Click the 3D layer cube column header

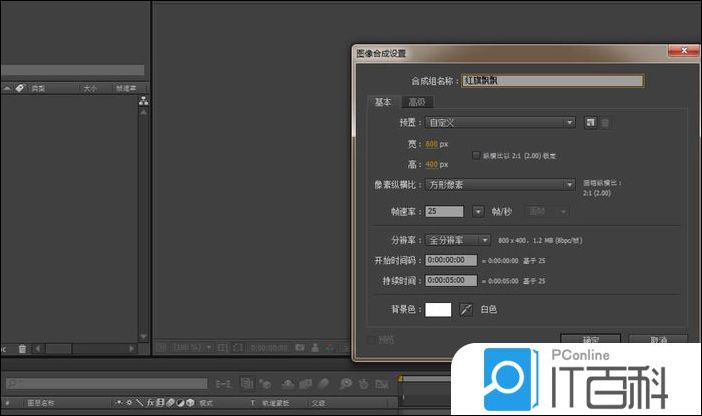[190, 403]
